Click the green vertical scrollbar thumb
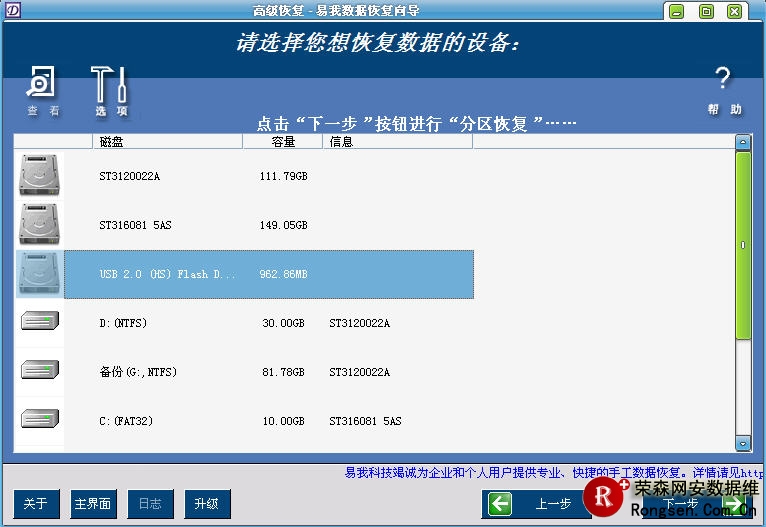766x527 pixels. coord(743,245)
